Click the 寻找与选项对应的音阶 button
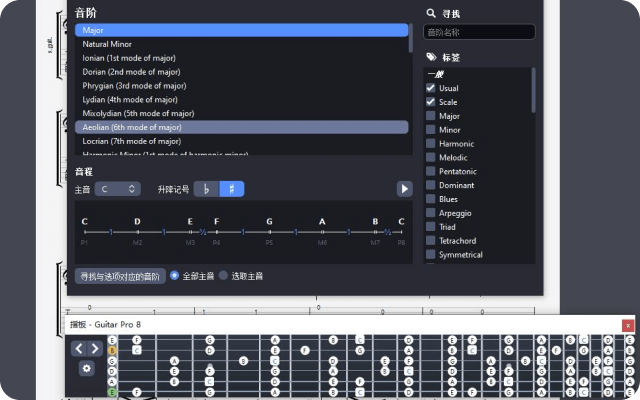The image size is (640, 400). coord(120,276)
